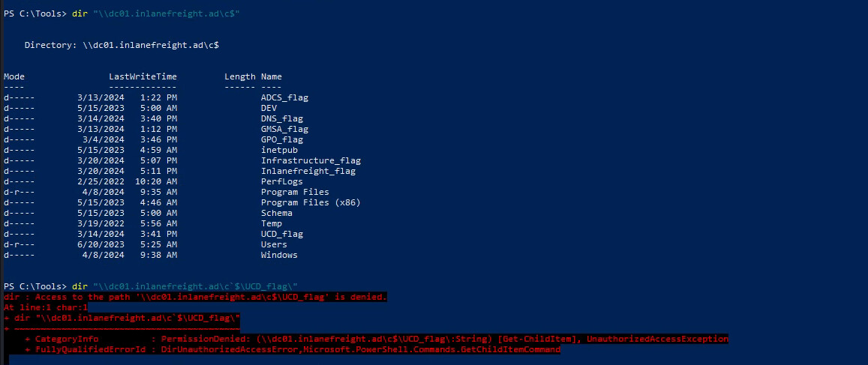Click UCD_flag in the directory listing
The height and width of the screenshot is (365, 868).
282,234
